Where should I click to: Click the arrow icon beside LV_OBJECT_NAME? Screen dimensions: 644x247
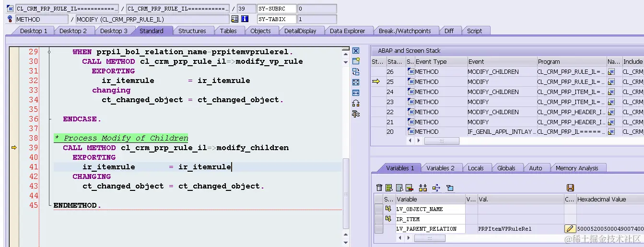[x=388, y=209]
